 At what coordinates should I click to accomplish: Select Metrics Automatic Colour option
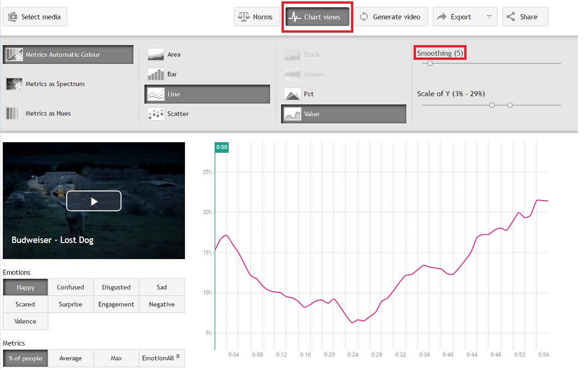point(68,54)
